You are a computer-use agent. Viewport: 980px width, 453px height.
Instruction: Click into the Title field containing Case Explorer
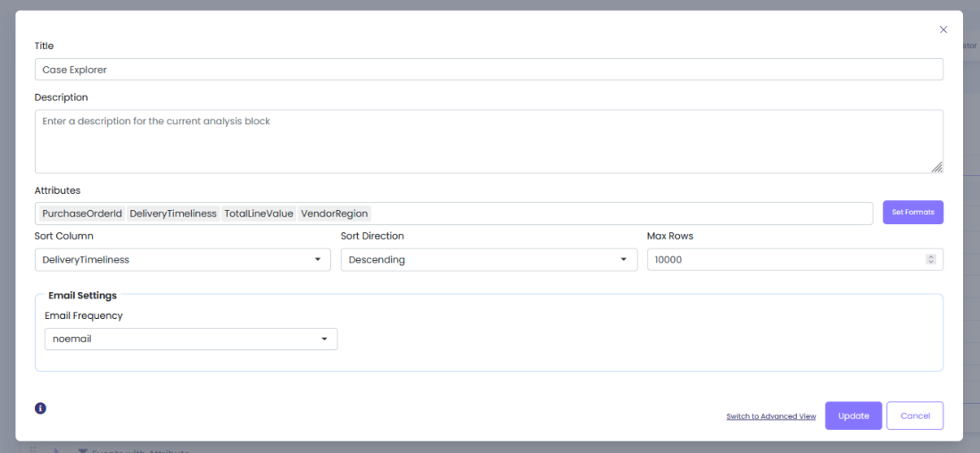click(488, 70)
